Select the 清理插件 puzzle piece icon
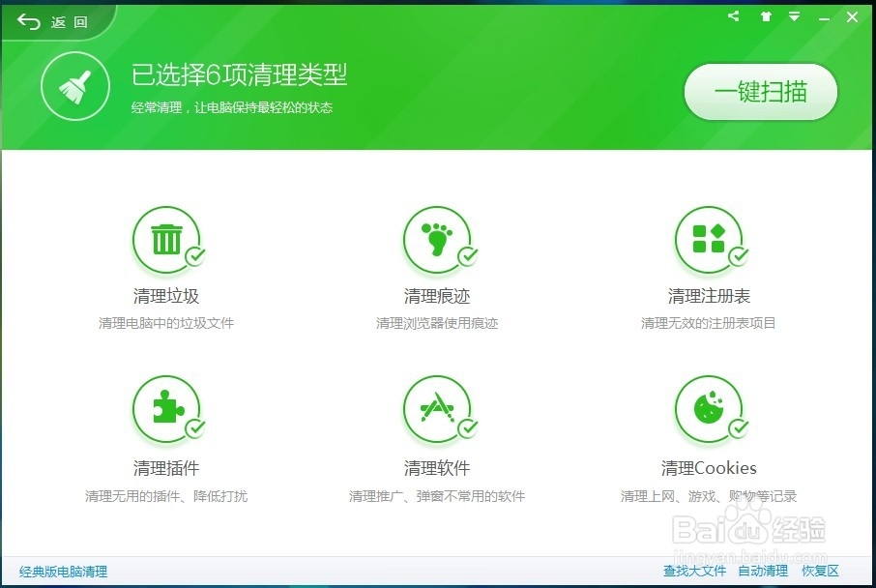The width and height of the screenshot is (876, 588). pyautogui.click(x=166, y=409)
